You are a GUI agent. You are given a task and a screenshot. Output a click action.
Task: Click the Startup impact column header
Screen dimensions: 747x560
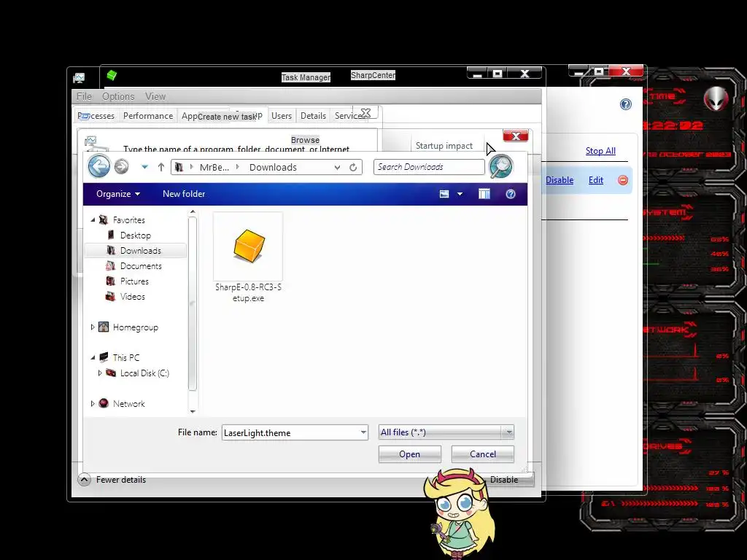tap(444, 146)
